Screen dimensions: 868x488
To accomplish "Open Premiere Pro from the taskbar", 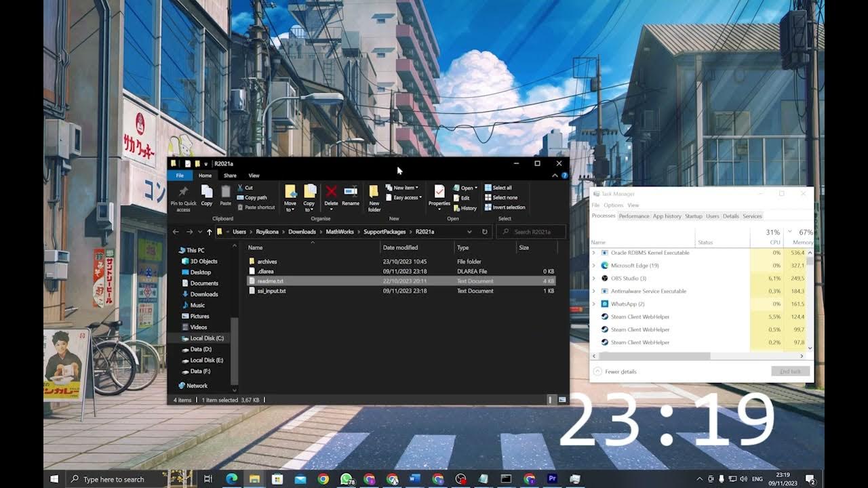I will (x=552, y=479).
